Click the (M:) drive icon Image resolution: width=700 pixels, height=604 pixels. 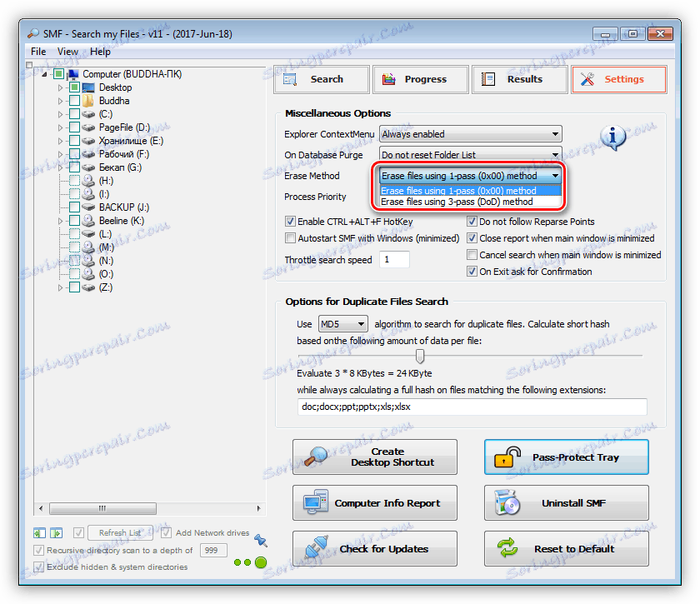point(88,247)
